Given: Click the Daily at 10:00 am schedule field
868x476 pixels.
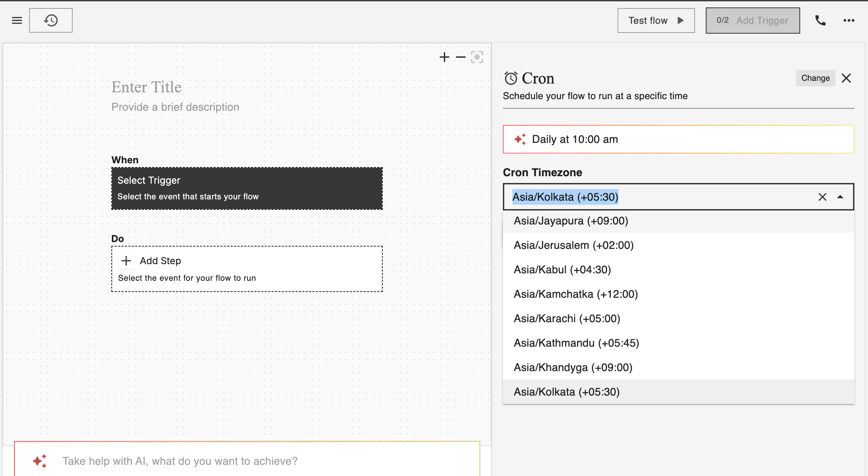Looking at the screenshot, I should click(x=678, y=139).
